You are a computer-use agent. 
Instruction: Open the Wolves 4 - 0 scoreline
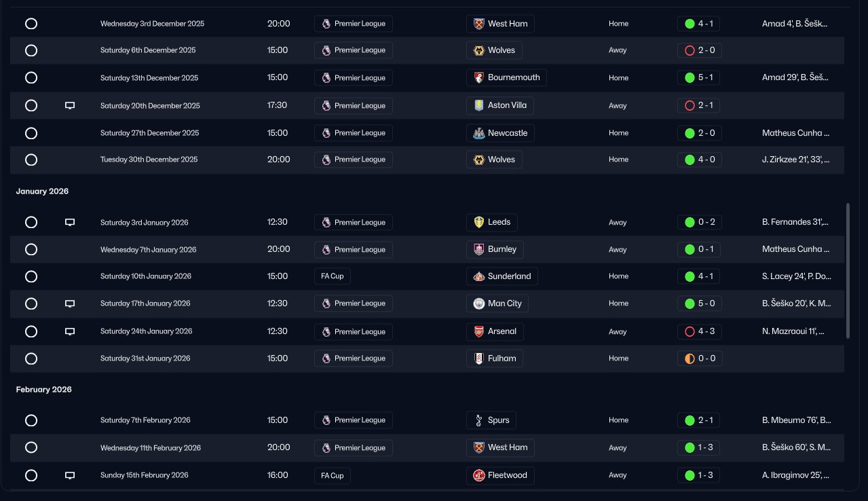tap(700, 160)
